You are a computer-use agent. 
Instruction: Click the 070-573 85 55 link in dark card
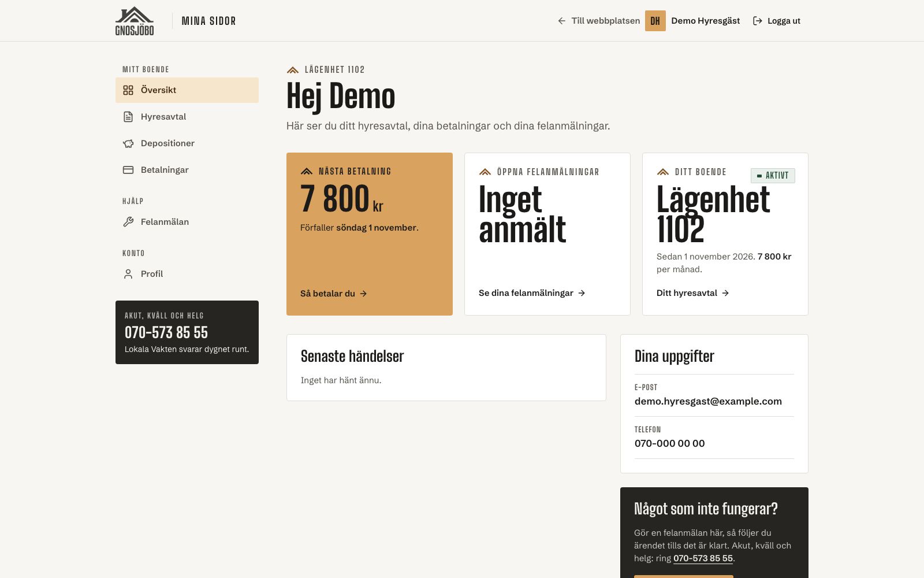click(x=703, y=558)
